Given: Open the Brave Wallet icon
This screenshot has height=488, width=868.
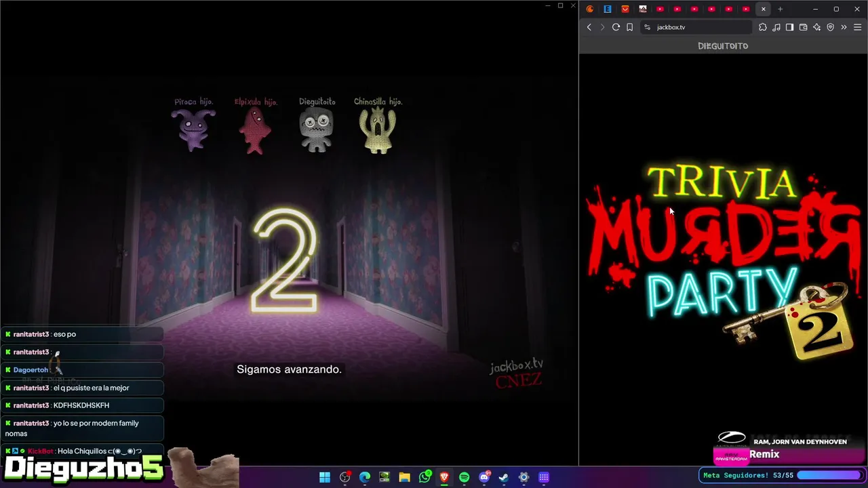Looking at the screenshot, I should pyautogui.click(x=804, y=27).
